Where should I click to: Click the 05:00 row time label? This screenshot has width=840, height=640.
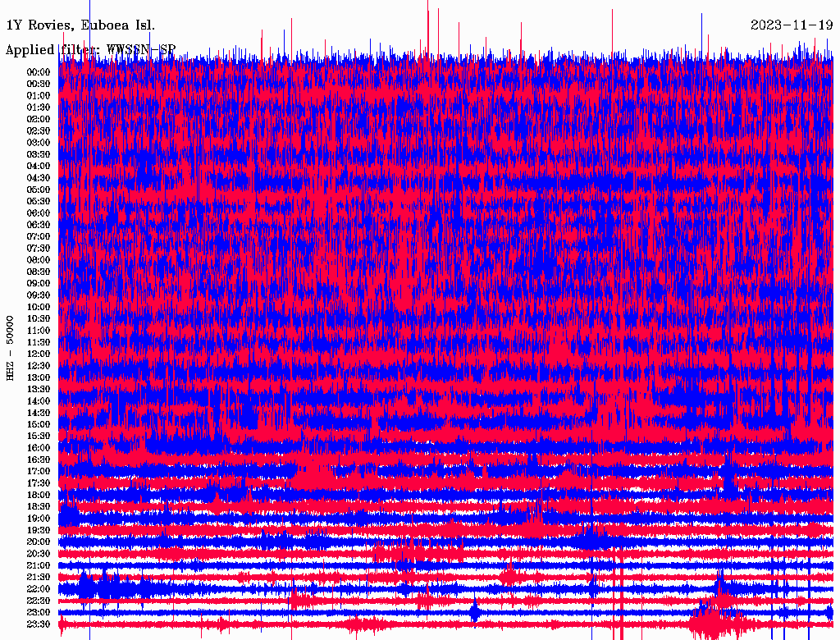38,190
